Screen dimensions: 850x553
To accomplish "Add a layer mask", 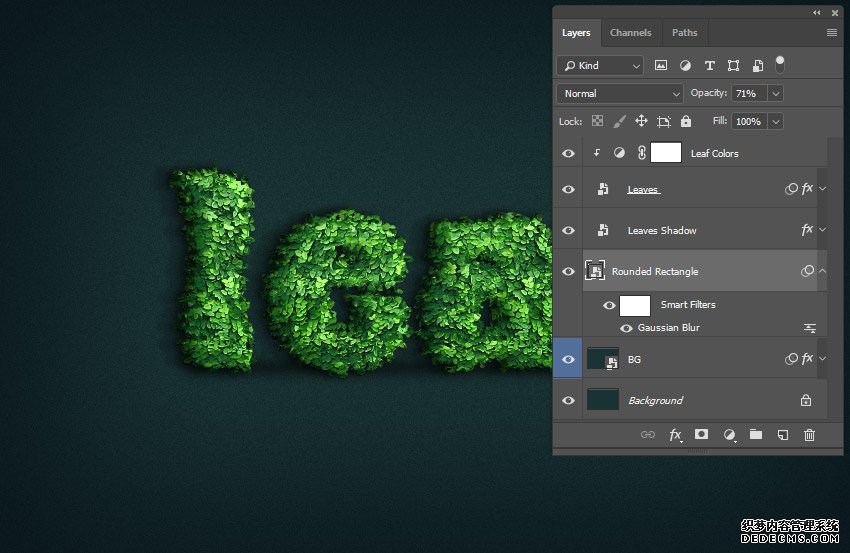I will tap(701, 434).
